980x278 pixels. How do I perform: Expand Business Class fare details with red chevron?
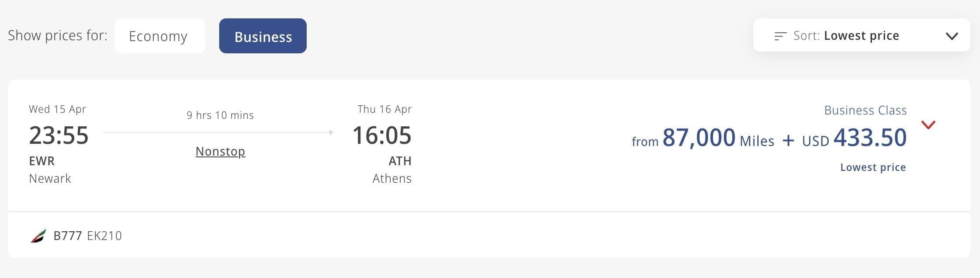(927, 126)
